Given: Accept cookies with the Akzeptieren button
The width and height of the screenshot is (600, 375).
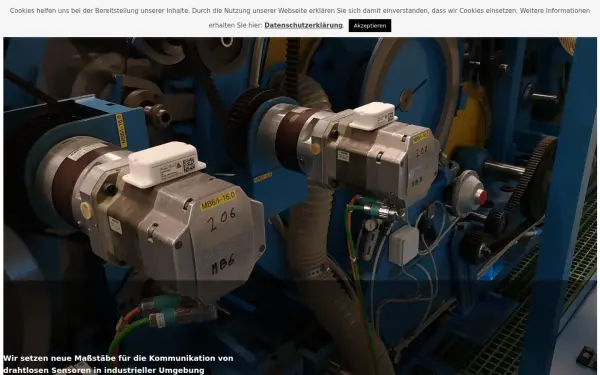Looking at the screenshot, I should pos(370,26).
